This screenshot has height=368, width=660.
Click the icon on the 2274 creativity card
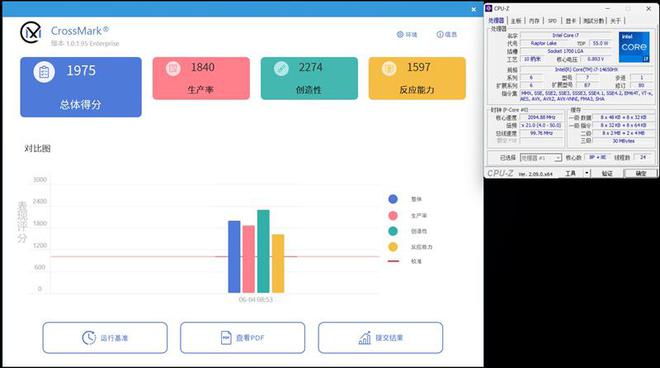tap(281, 68)
